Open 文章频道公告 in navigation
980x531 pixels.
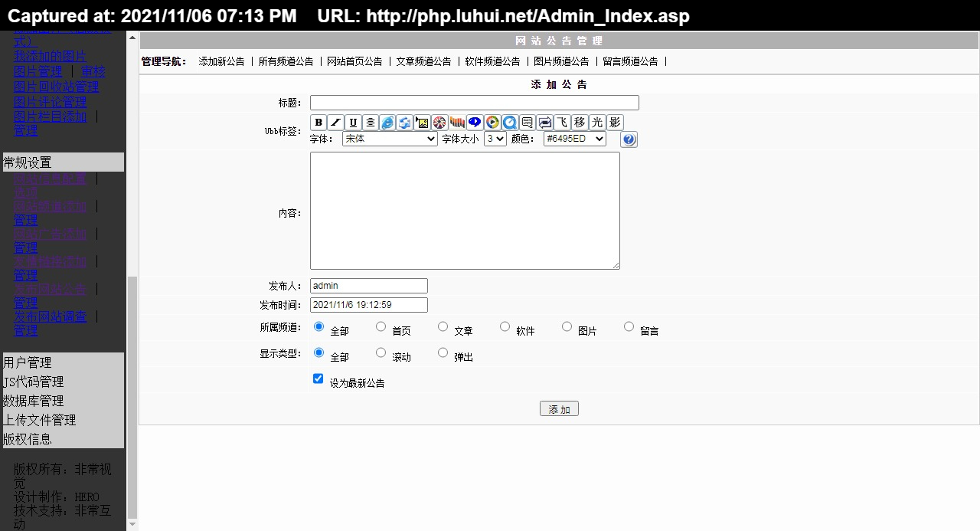[x=423, y=61]
